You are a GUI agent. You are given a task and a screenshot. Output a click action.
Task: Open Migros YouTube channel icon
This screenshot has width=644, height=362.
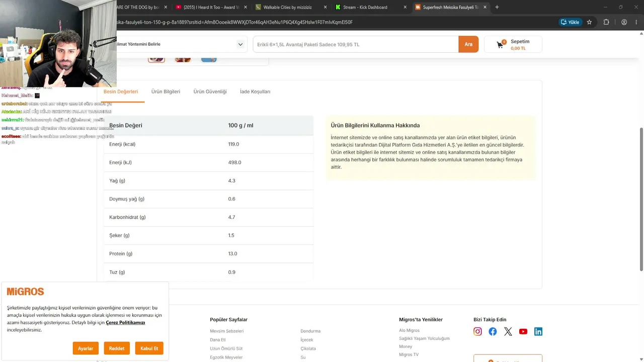coord(523,331)
